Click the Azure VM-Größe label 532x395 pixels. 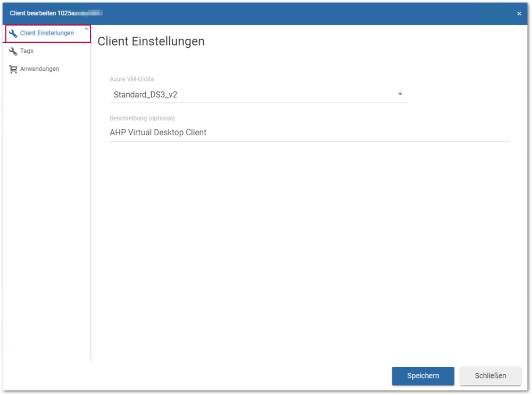(x=132, y=79)
